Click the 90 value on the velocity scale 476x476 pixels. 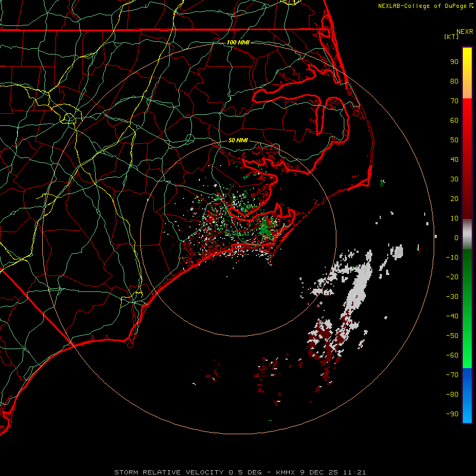[x=454, y=62]
